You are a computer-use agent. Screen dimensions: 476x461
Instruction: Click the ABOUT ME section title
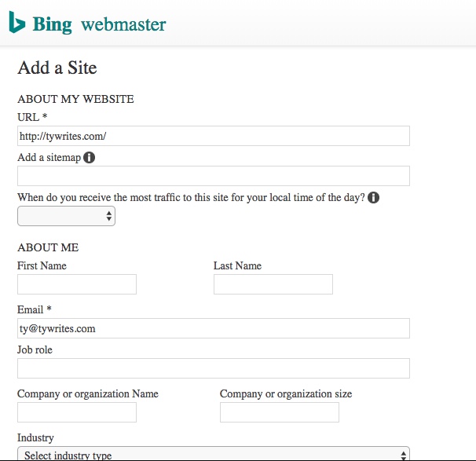pyautogui.click(x=48, y=247)
